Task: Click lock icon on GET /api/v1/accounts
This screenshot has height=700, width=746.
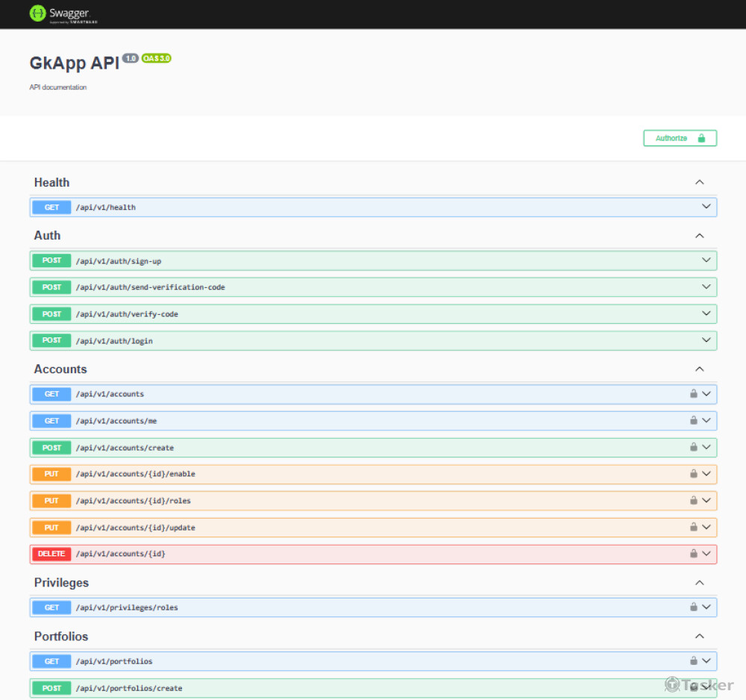Action: click(x=693, y=394)
